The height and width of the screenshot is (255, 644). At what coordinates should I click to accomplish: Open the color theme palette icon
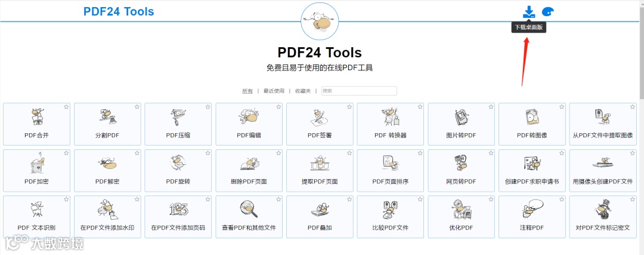[x=548, y=12]
